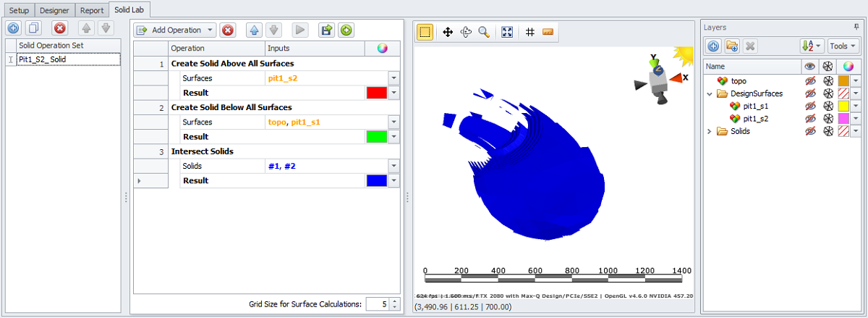
Task: Click the wireframe column header icon in Layers
Action: [x=827, y=66]
